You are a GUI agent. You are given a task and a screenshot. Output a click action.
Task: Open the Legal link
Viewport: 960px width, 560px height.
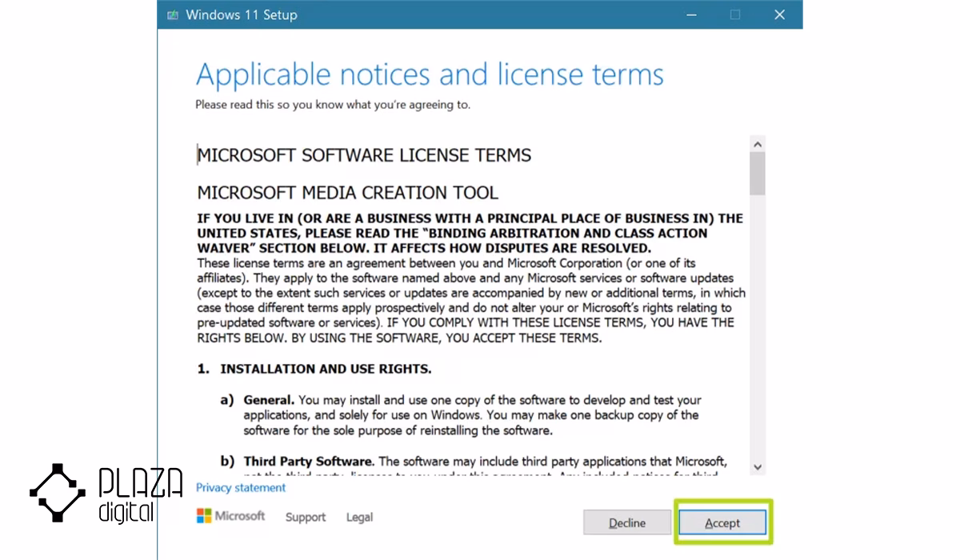tap(359, 517)
